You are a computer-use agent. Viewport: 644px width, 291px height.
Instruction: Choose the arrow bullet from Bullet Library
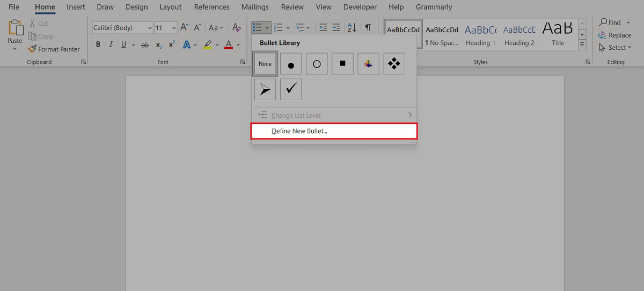pos(265,89)
